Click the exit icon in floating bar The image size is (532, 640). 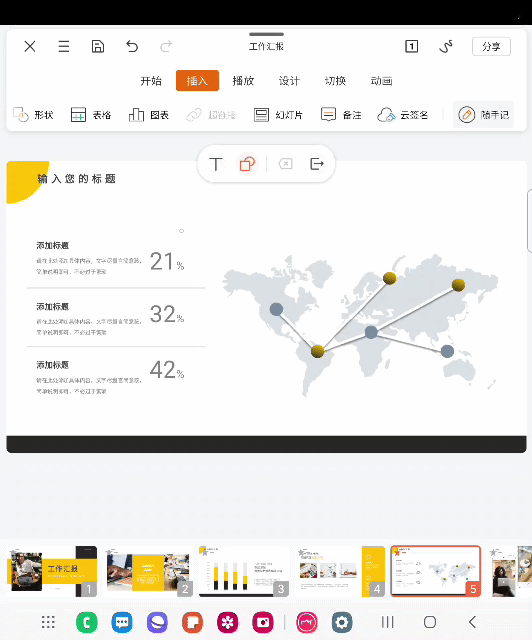coord(317,164)
